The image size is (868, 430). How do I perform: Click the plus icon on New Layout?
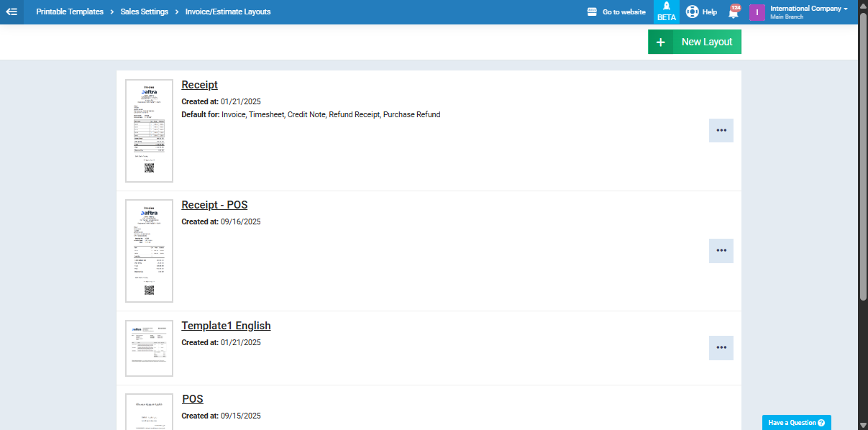[x=660, y=42]
